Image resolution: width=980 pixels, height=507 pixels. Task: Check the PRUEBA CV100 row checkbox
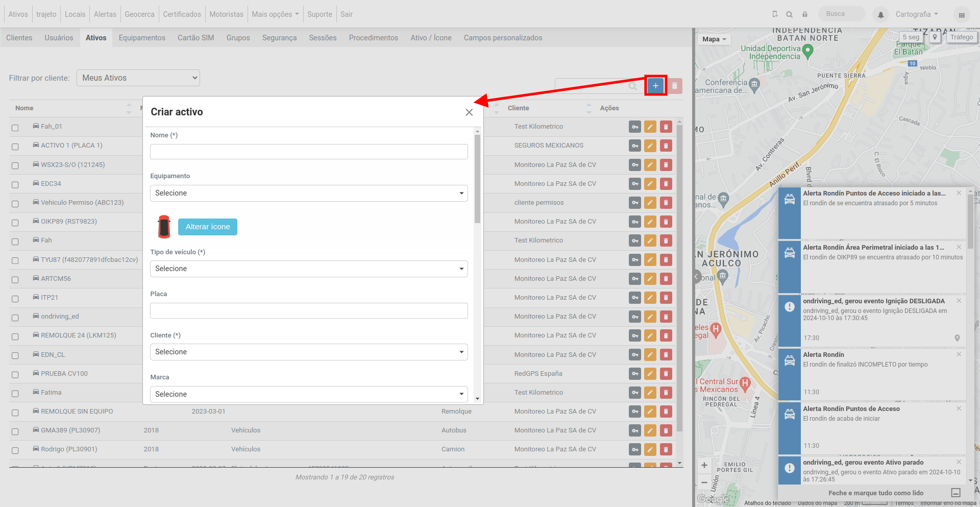click(x=15, y=375)
